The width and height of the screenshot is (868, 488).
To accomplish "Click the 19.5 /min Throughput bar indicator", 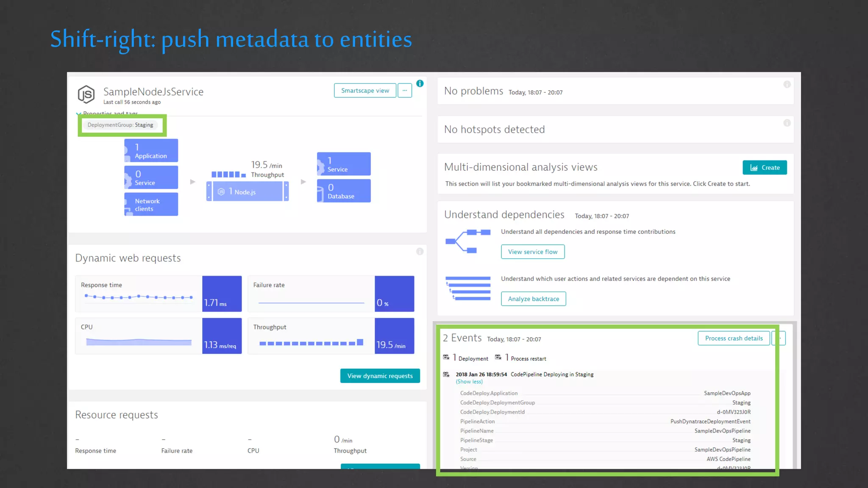I will [228, 175].
